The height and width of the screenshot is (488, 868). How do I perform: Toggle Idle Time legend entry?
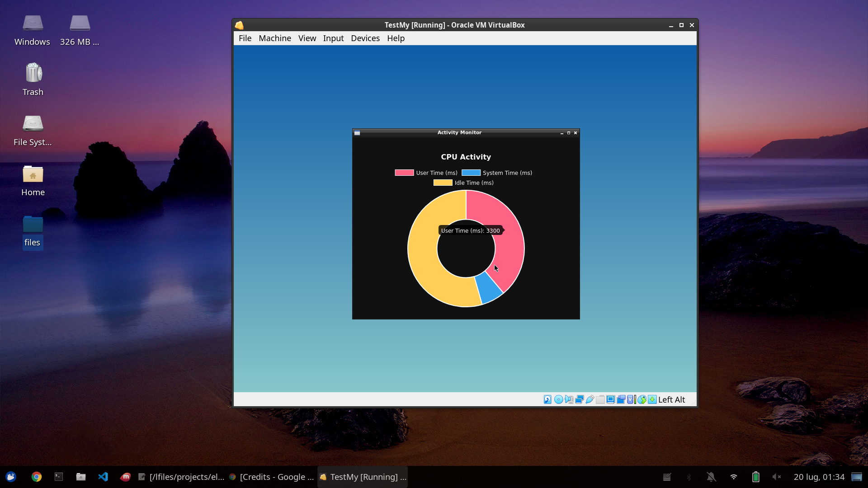[x=463, y=183]
